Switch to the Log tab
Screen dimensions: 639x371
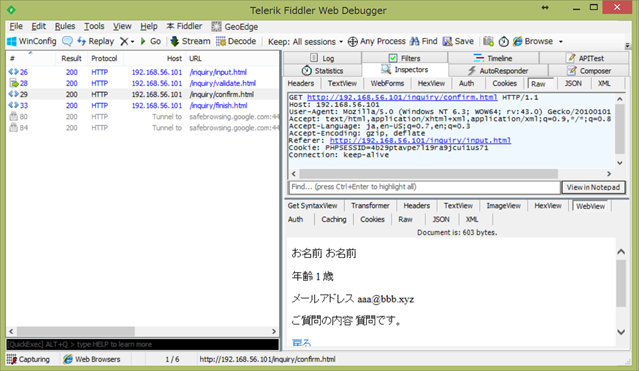tap(322, 58)
